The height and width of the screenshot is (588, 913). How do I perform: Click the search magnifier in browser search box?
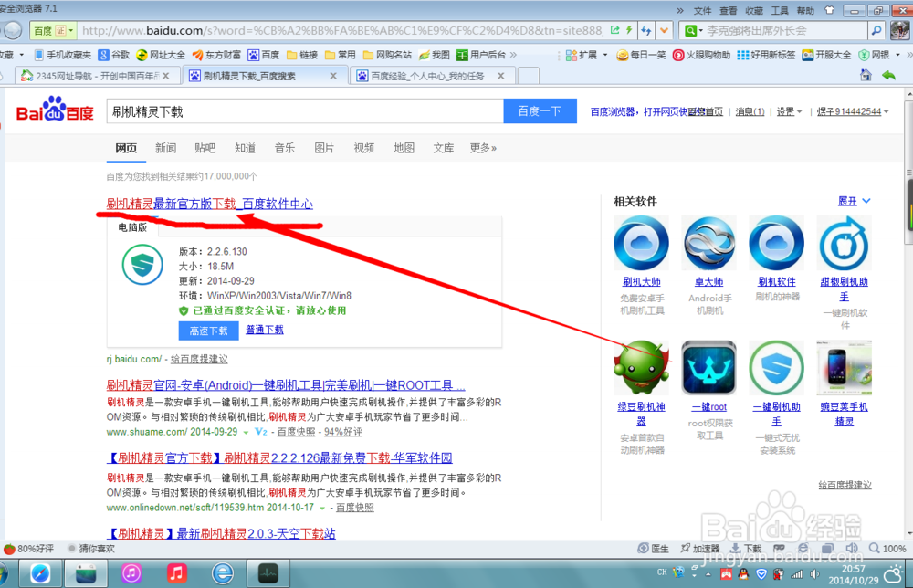(x=876, y=30)
